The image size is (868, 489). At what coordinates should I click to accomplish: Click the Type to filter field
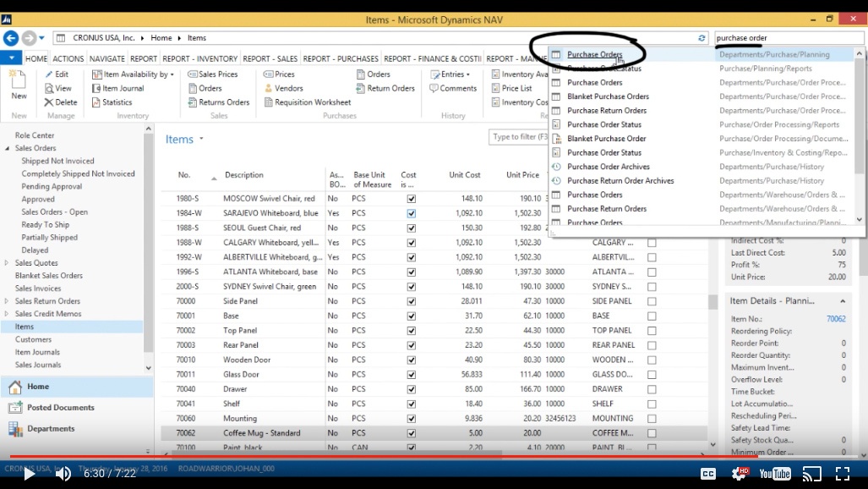(519, 137)
